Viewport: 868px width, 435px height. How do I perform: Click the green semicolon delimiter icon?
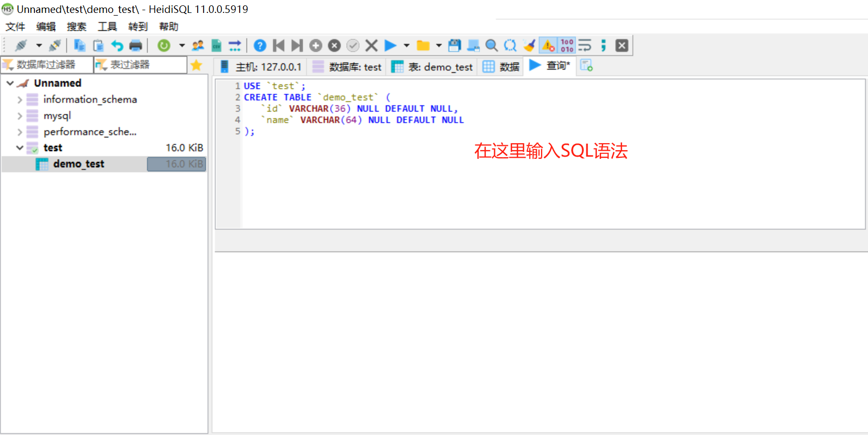[604, 46]
